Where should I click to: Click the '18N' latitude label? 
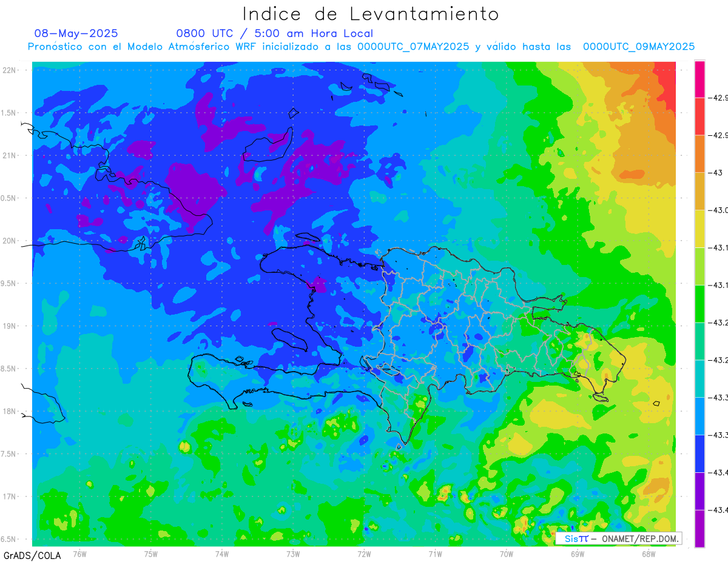click(10, 412)
